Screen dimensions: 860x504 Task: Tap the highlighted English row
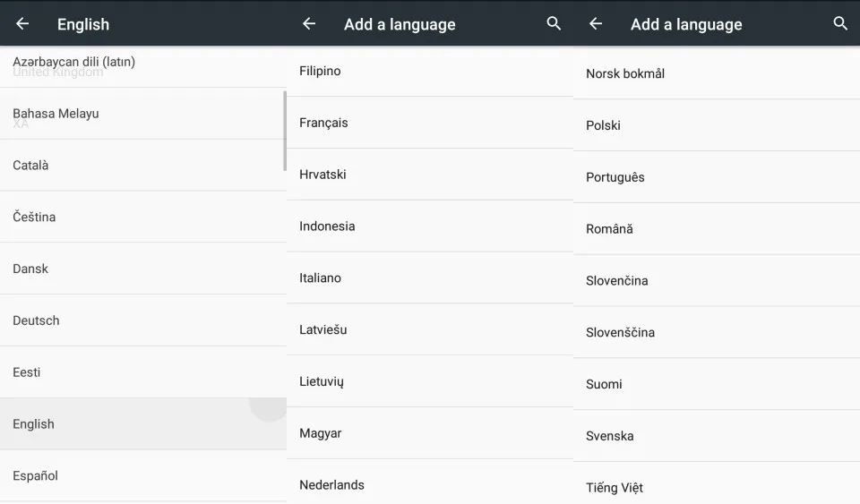click(x=143, y=424)
